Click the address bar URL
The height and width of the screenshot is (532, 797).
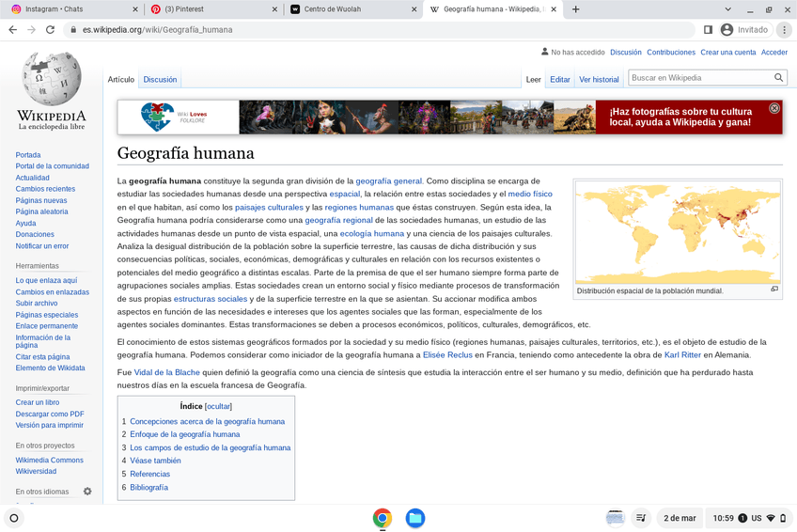(x=158, y=30)
